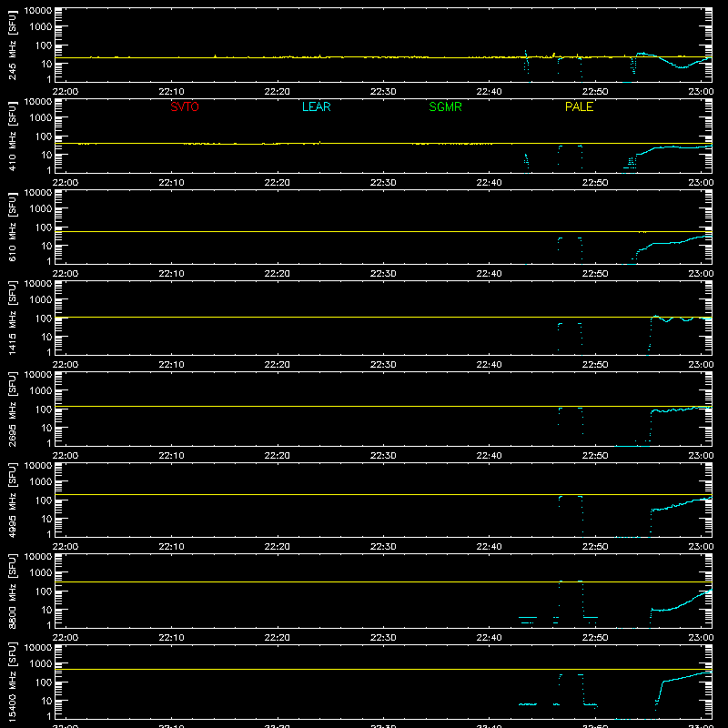Image resolution: width=728 pixels, height=728 pixels.
Task: Select the 4995 MHz [SFU] axis title
Action: tap(12, 500)
